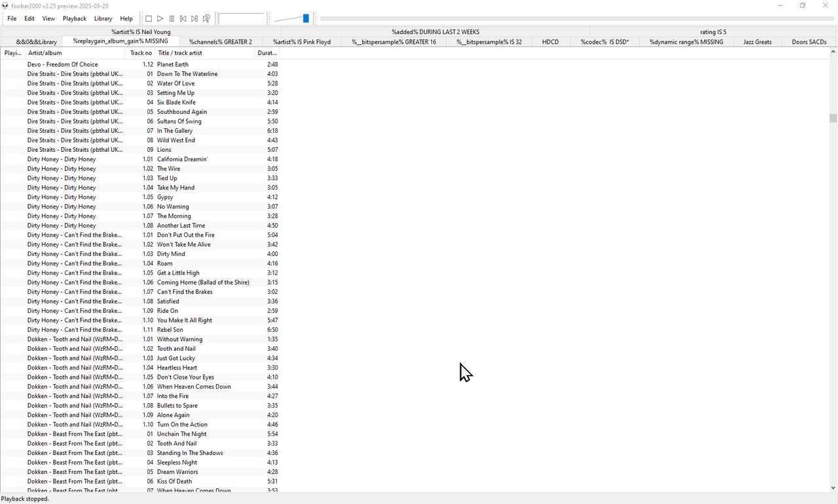Click the scrollbar up arrow
This screenshot has width=838, height=504.
[x=833, y=52]
